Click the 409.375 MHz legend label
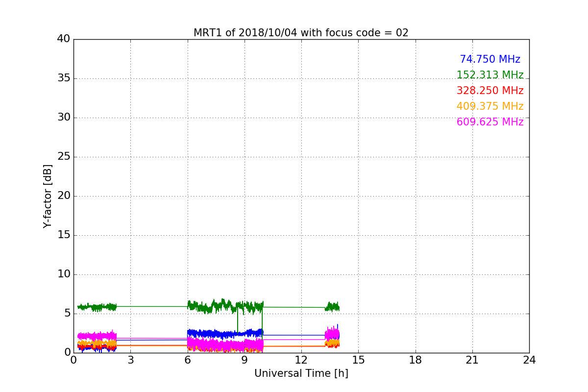The width and height of the screenshot is (588, 392). 490,106
